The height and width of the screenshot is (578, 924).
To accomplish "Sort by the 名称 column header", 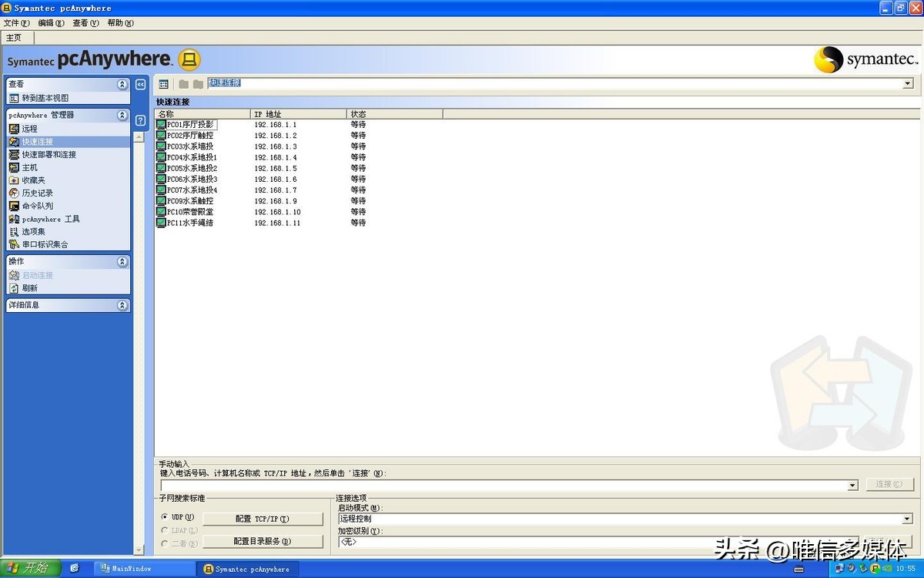I will pyautogui.click(x=203, y=114).
